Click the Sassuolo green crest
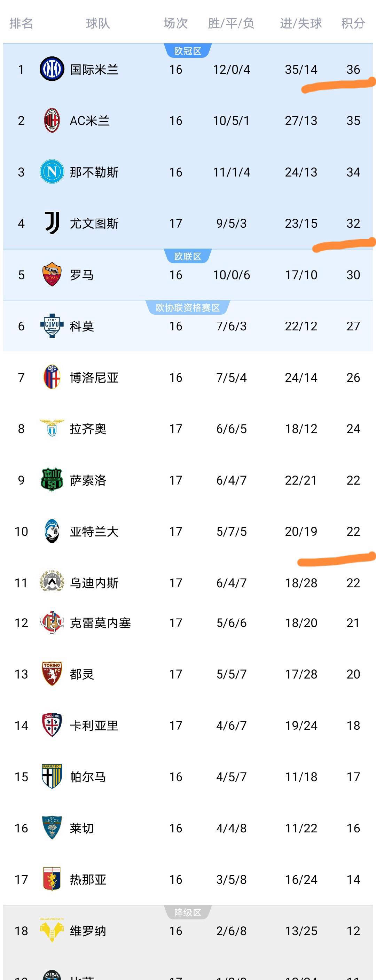Image resolution: width=376 pixels, height=980 pixels. (x=52, y=480)
